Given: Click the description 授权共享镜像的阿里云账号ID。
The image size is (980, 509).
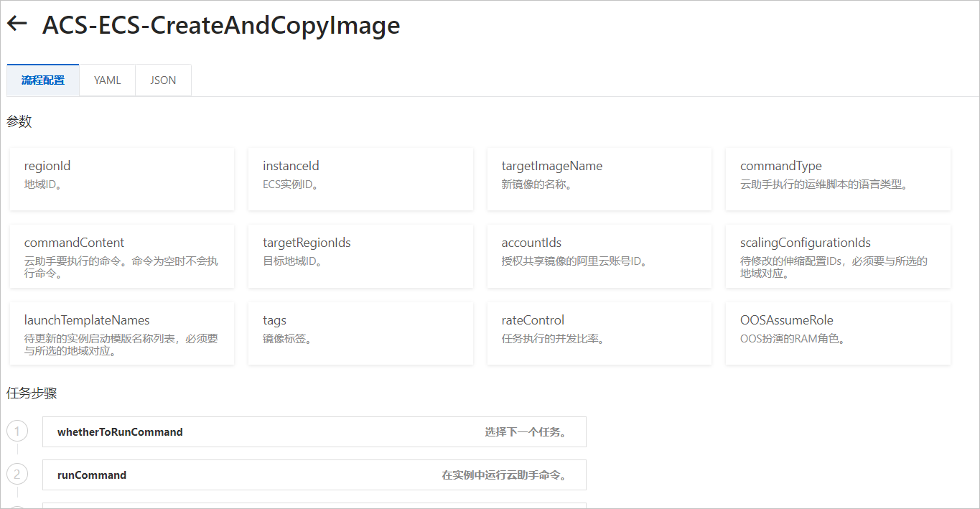Looking at the screenshot, I should click(574, 261).
